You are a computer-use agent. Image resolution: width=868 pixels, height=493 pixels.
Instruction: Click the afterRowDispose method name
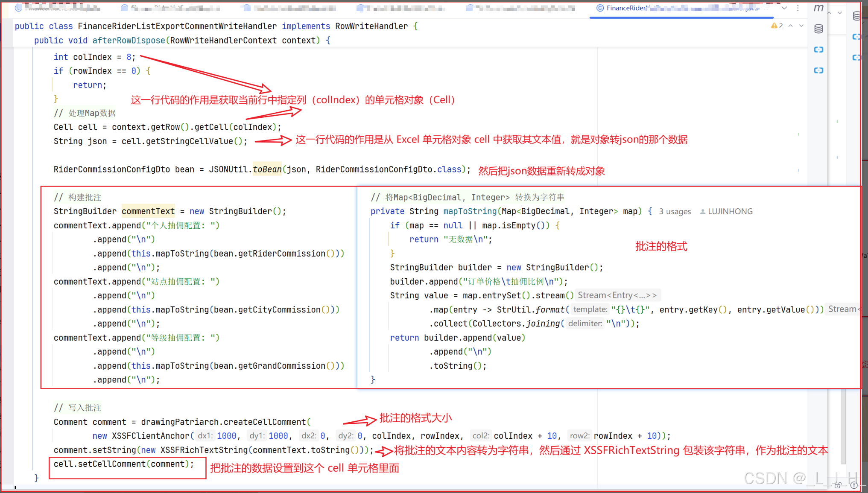click(x=129, y=40)
